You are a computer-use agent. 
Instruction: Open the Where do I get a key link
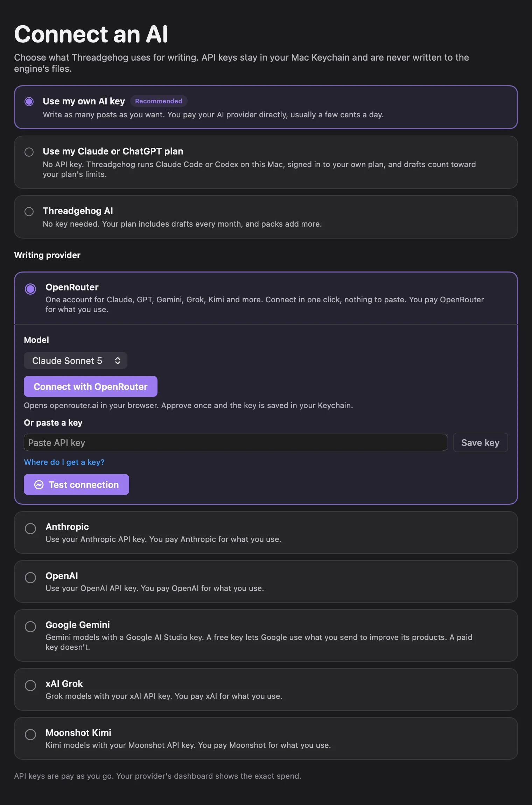coord(64,462)
